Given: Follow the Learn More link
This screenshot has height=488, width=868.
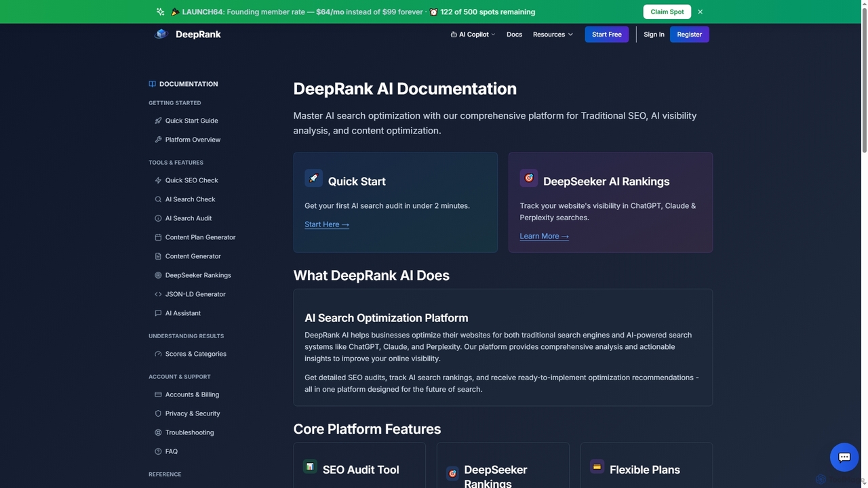Looking at the screenshot, I should (545, 236).
